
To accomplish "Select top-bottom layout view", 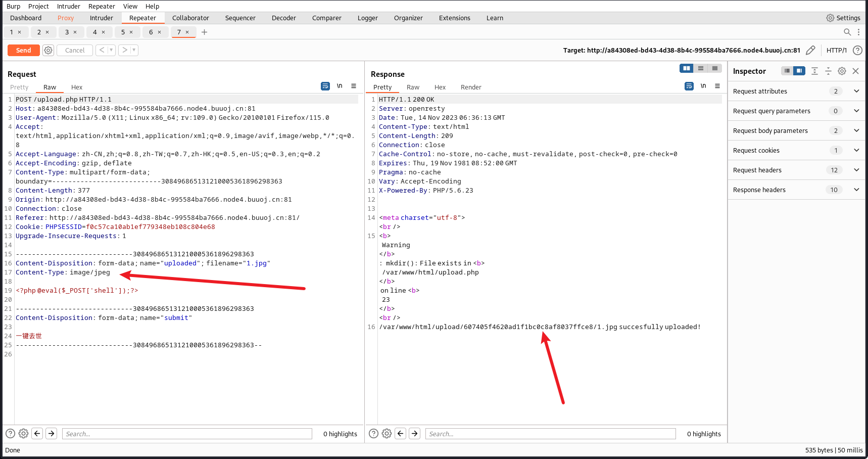I will pyautogui.click(x=700, y=68).
